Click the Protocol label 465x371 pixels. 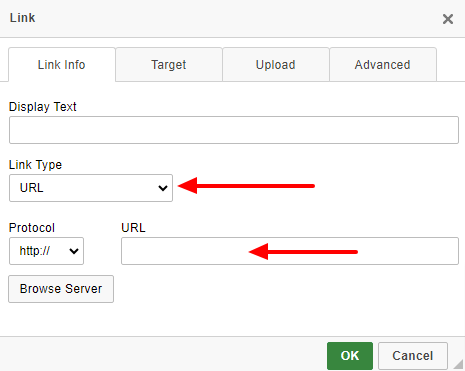coord(32,228)
